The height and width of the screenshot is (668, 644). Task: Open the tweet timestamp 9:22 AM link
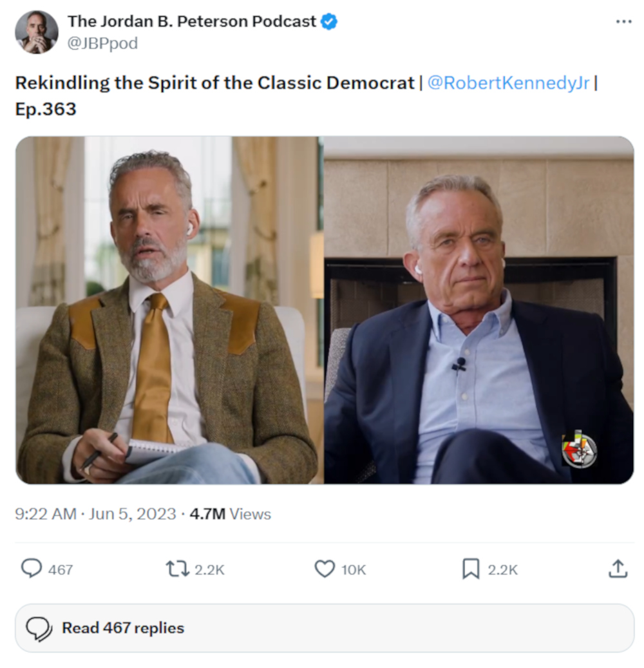[45, 514]
